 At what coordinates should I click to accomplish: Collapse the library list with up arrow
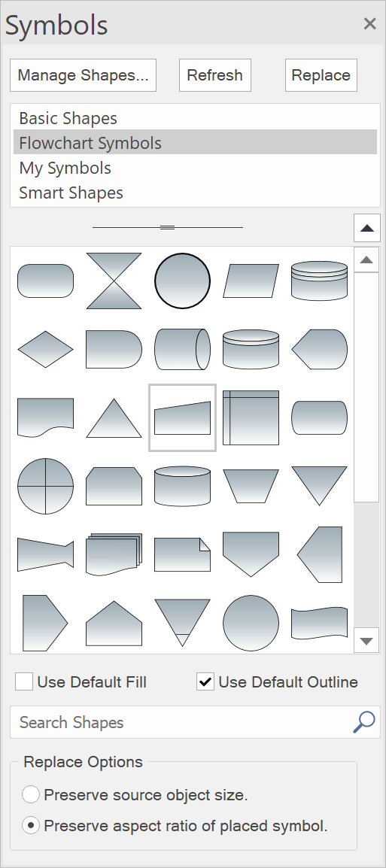(367, 228)
